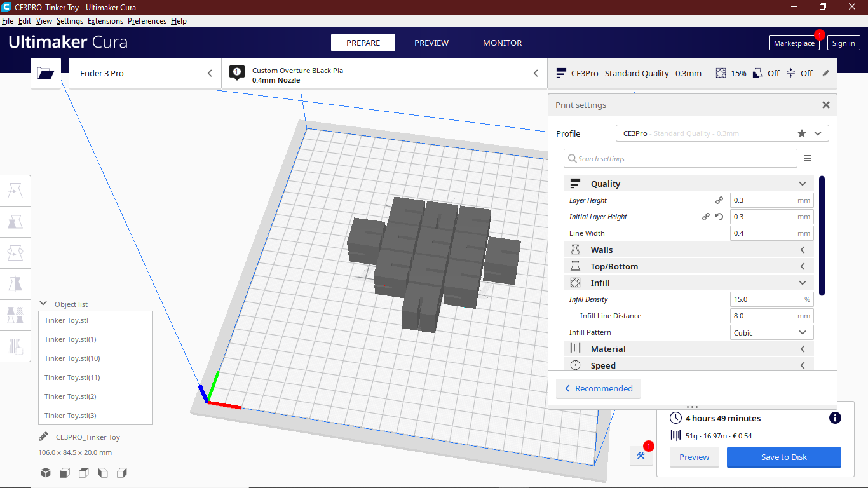Click the pencil icon beside CE3PRO_Tinker Toy

click(43, 437)
